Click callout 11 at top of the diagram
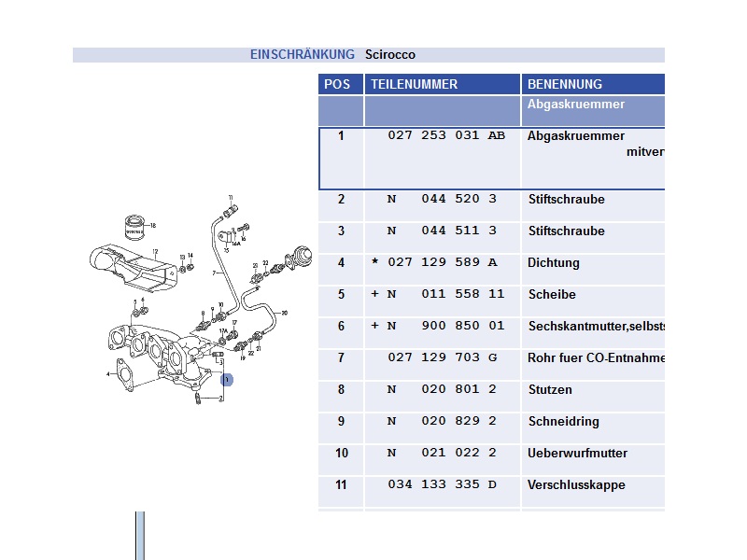This screenshot has width=747, height=560. pyautogui.click(x=230, y=197)
